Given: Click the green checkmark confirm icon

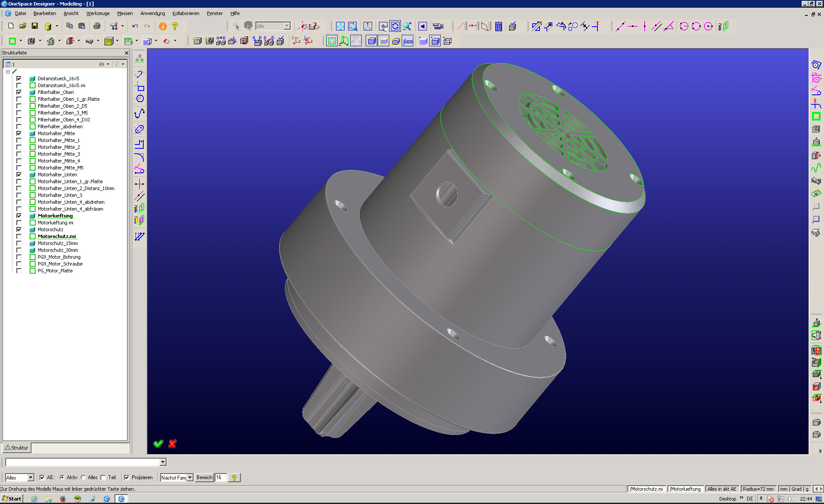Looking at the screenshot, I should pos(158,444).
